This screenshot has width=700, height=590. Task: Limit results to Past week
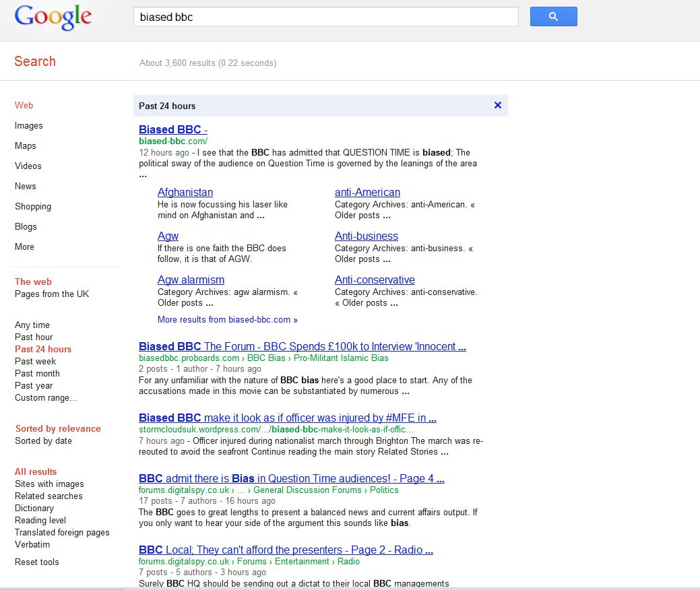pyautogui.click(x=36, y=361)
